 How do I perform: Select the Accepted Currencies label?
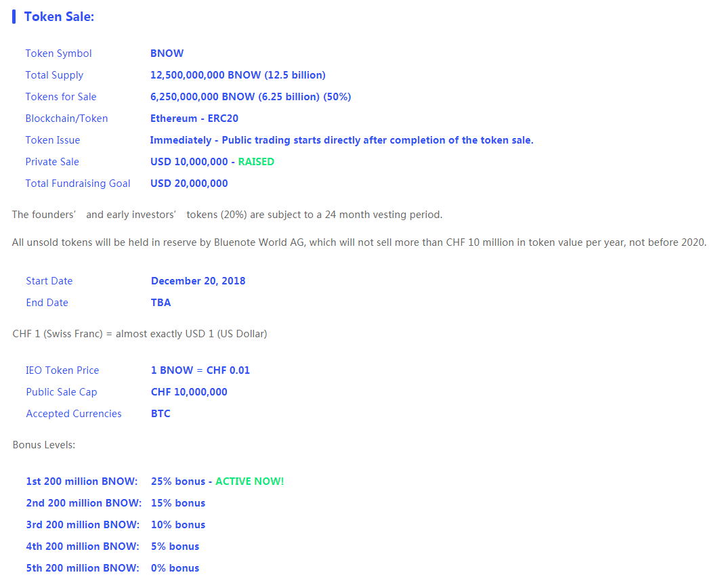[x=74, y=414]
